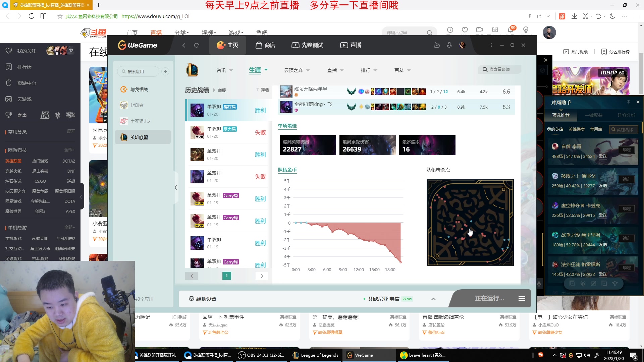Click the 1080P 60 stream thumbnail
This screenshot has width=644, height=362.
(591, 80)
